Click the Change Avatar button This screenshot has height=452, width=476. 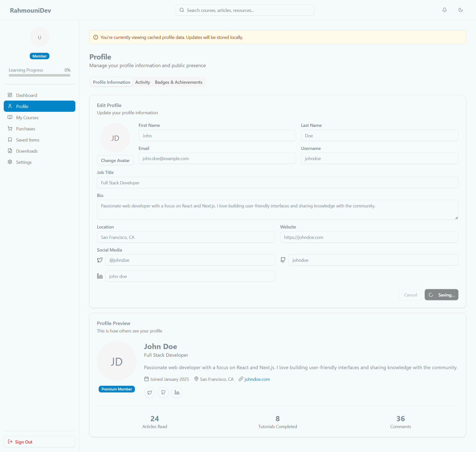click(115, 160)
